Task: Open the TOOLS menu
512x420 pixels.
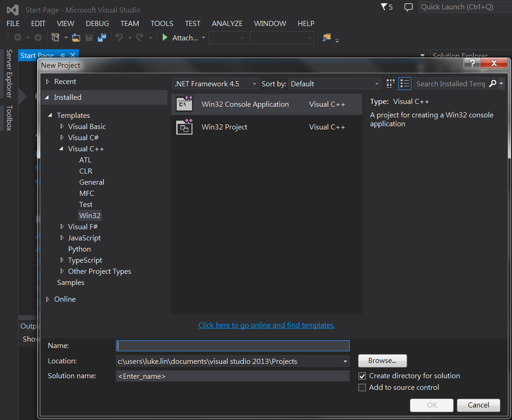Action: pyautogui.click(x=162, y=24)
